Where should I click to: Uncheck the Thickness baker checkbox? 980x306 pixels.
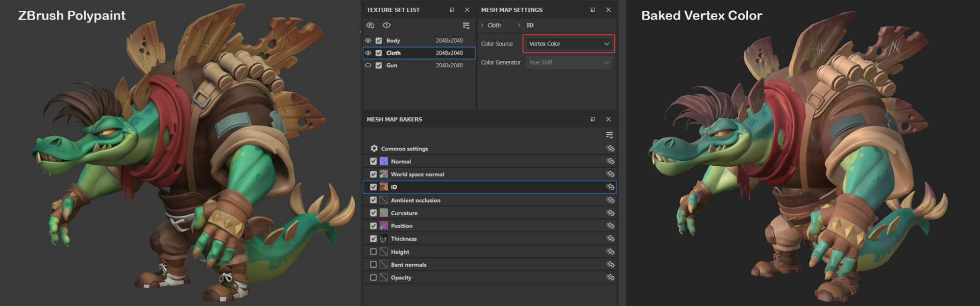tap(373, 239)
